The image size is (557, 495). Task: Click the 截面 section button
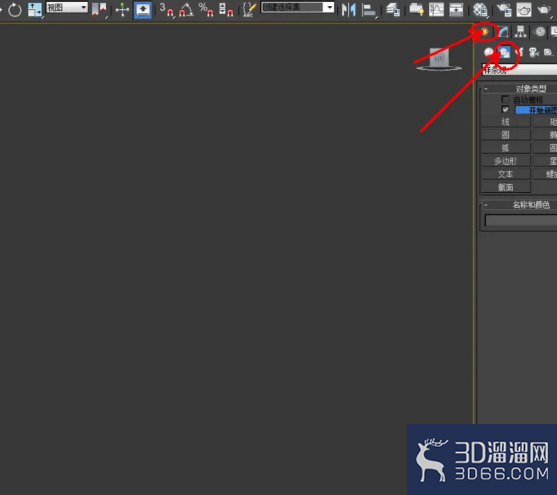[x=505, y=187]
